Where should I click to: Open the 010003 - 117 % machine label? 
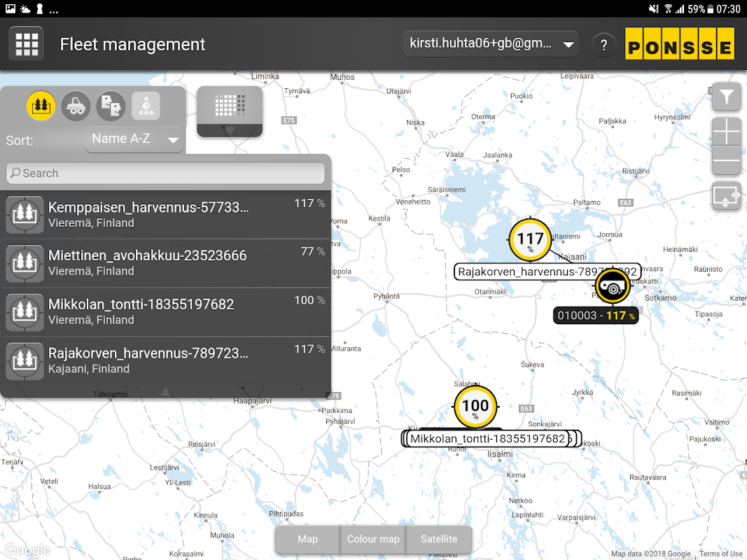(596, 316)
